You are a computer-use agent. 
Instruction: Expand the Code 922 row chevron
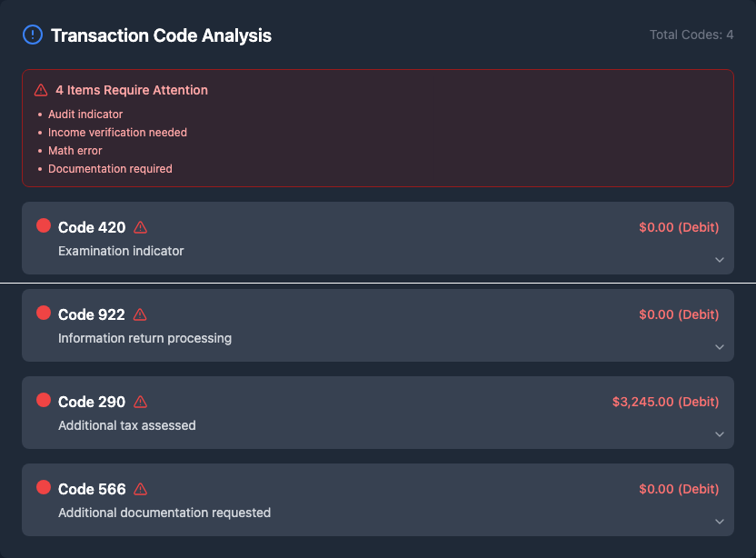point(720,347)
